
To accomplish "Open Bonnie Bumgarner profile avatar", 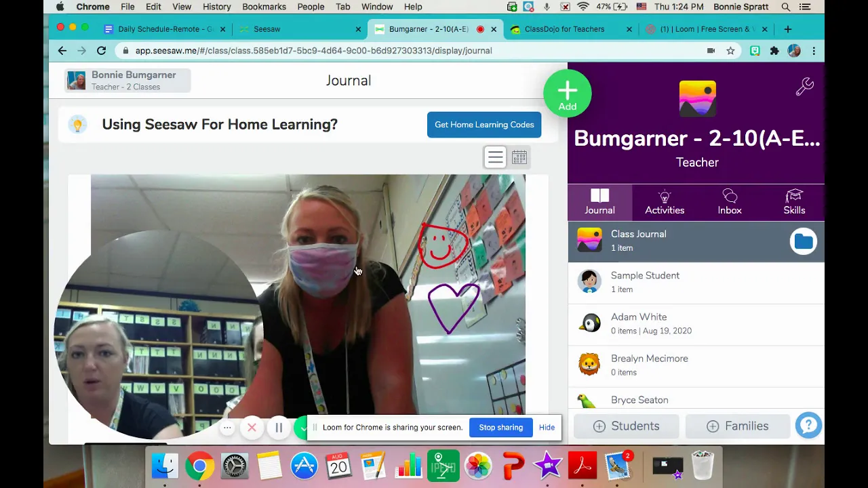I will coord(76,81).
